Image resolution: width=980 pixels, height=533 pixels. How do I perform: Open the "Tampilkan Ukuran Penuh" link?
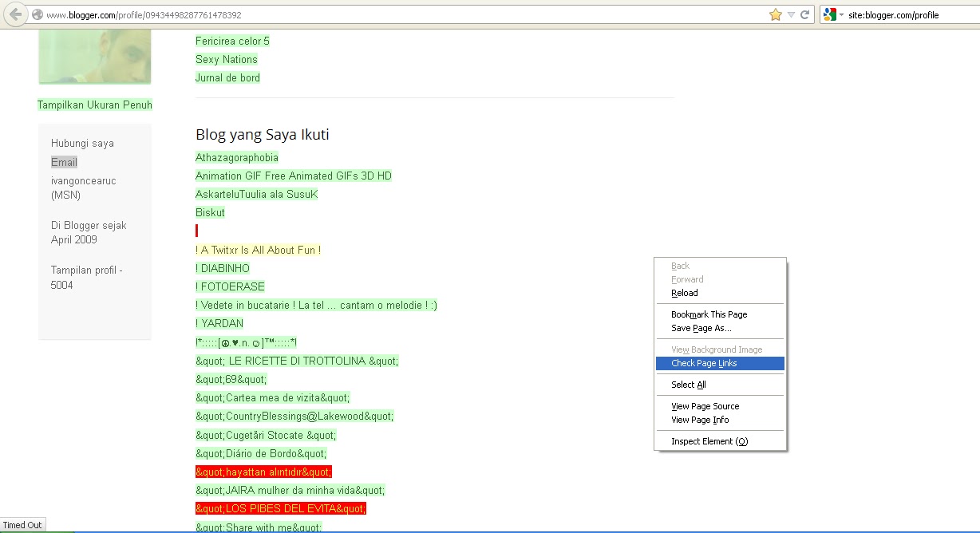point(94,105)
